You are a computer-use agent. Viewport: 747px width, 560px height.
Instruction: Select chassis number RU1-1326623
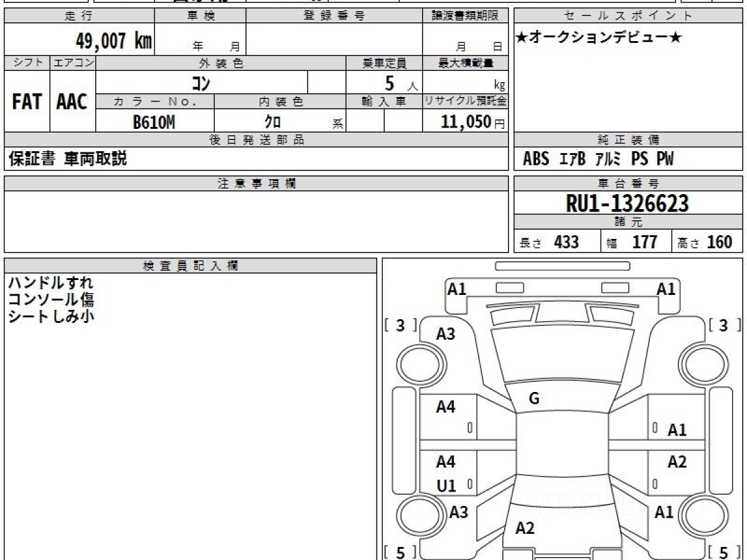pos(627,203)
